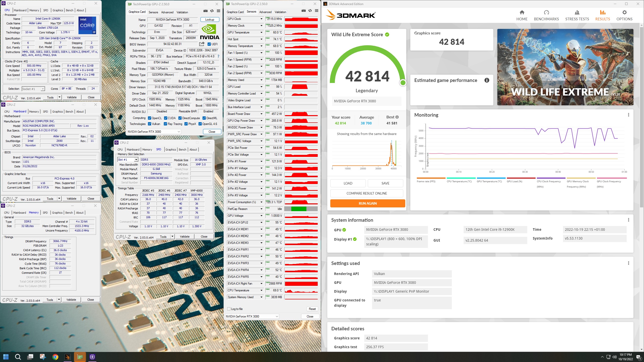Open hamburger menu in GPU-Z Sensors window
The height and width of the screenshot is (362, 644).
pyautogui.click(x=316, y=11)
